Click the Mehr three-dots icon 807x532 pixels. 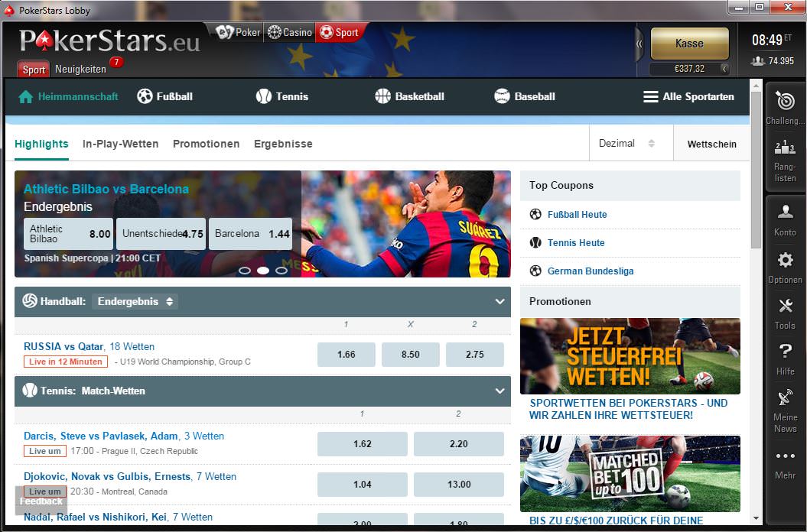785,456
